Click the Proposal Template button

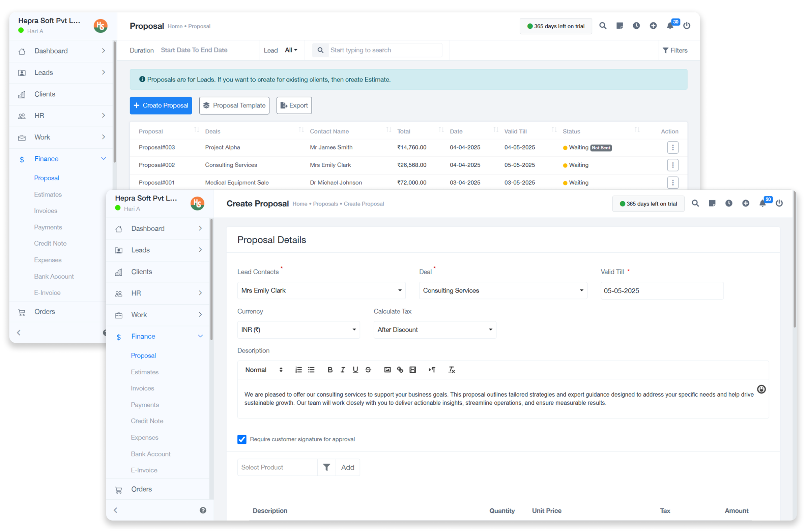pyautogui.click(x=234, y=105)
